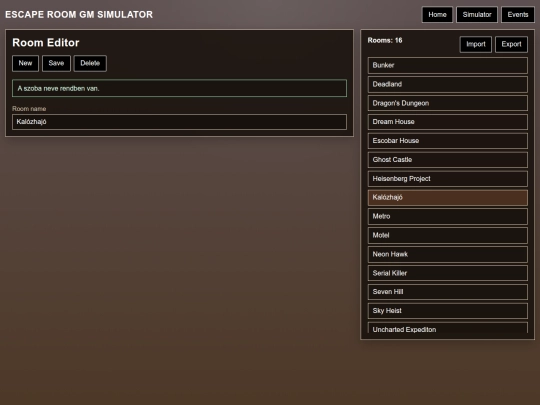
Task: Select the Deadland room
Action: (448, 84)
